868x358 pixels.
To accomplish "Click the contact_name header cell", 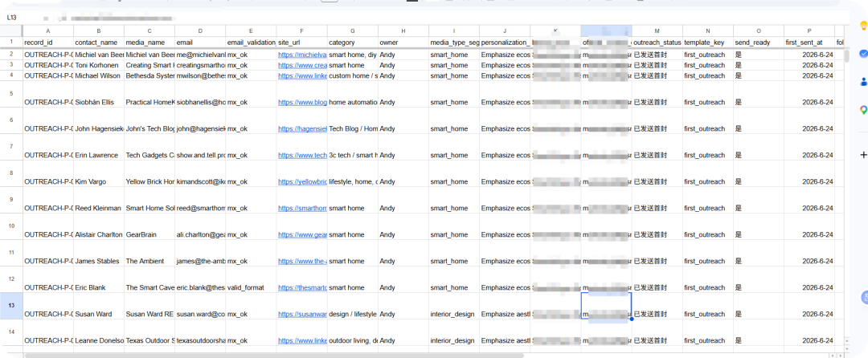I will coord(99,42).
